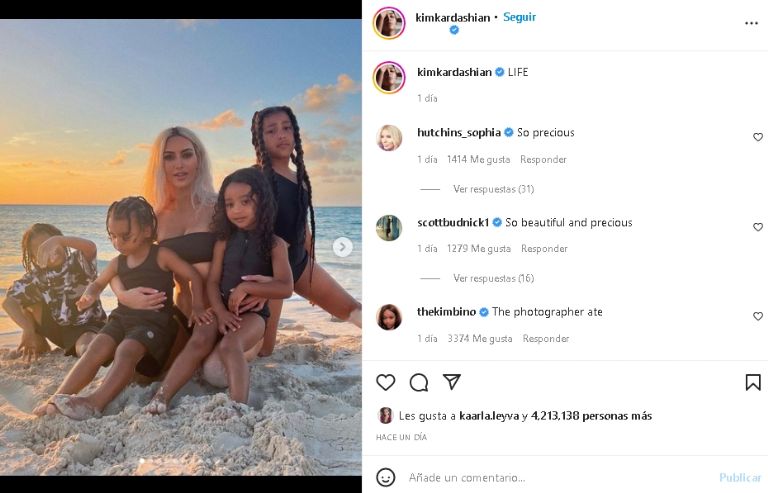
Task: Reply to thekimbino's comment
Action: 545,338
